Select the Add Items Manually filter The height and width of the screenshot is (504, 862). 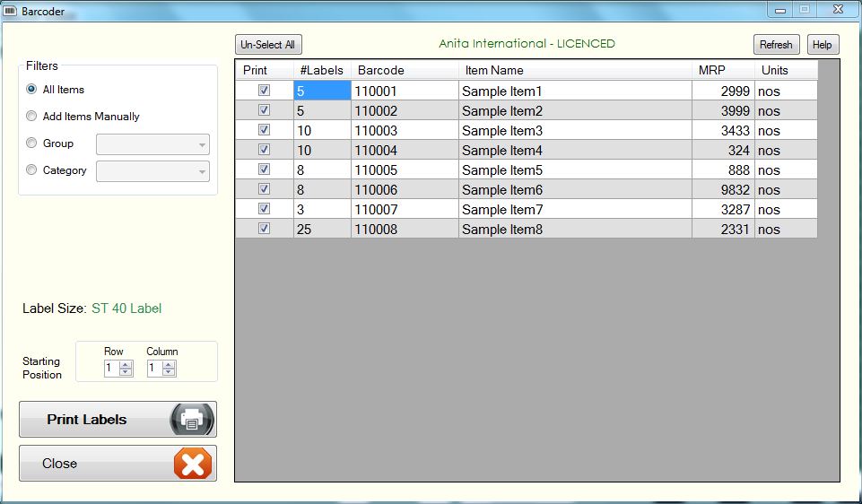31,116
